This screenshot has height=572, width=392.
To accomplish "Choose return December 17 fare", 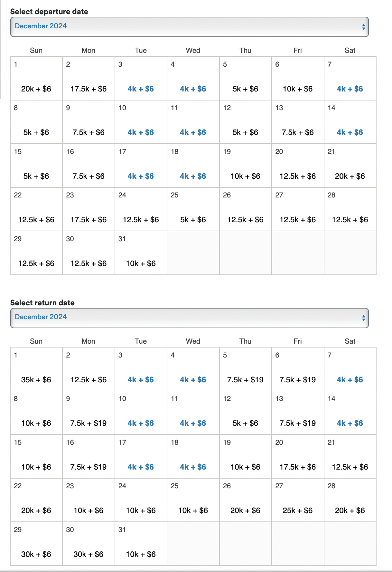I will (x=141, y=467).
